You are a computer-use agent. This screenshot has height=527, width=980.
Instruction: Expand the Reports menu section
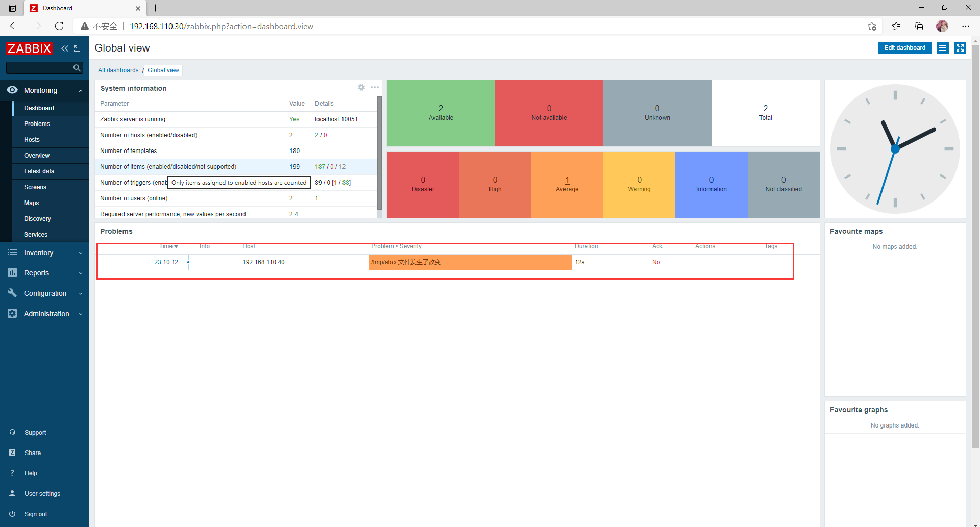coord(81,273)
